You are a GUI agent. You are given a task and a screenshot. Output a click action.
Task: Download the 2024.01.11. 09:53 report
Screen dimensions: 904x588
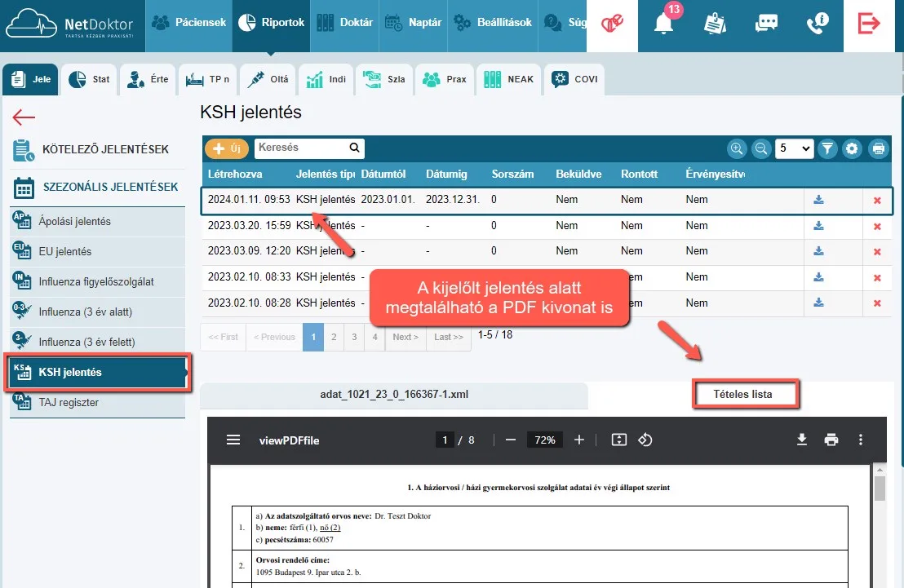818,200
